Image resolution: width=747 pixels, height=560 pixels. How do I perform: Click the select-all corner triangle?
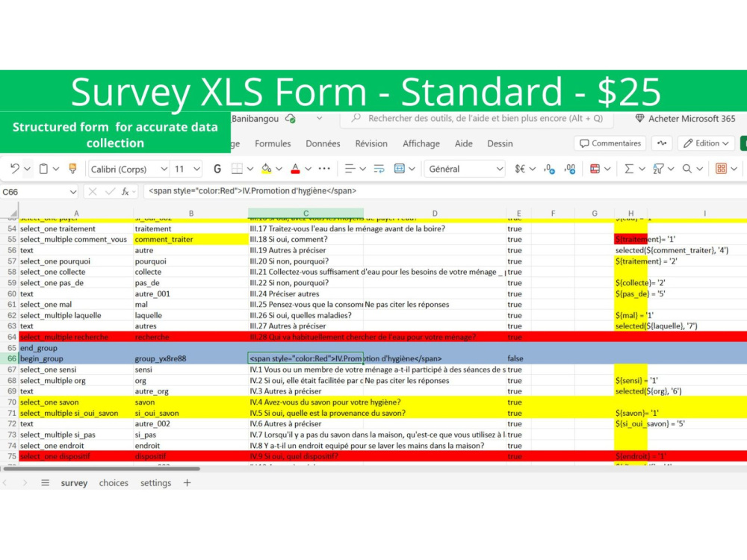pos(13,213)
